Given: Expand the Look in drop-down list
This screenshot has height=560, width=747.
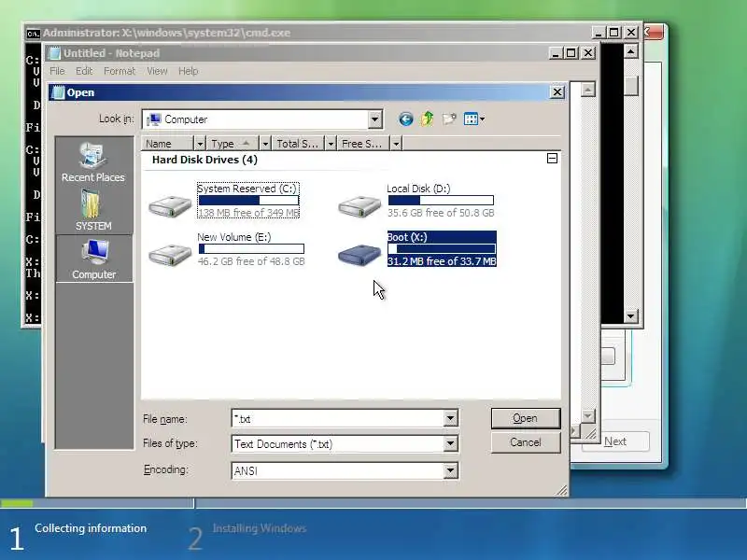Looking at the screenshot, I should point(375,119).
